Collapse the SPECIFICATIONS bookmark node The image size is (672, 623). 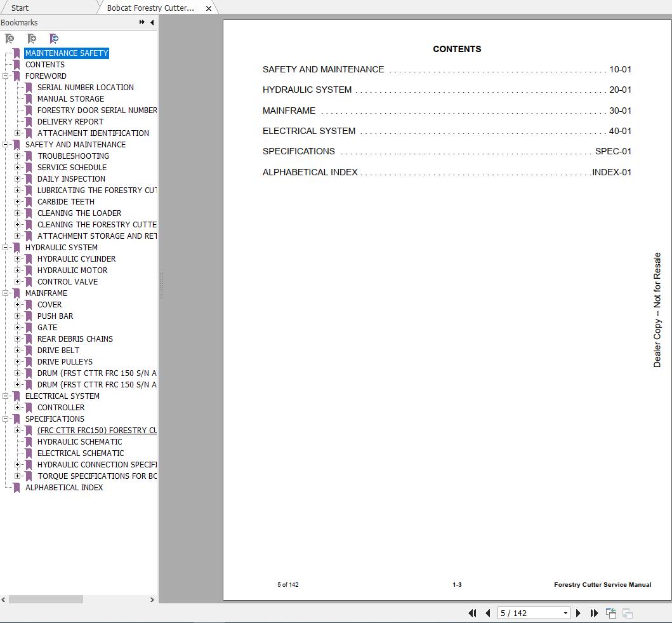tap(5, 419)
